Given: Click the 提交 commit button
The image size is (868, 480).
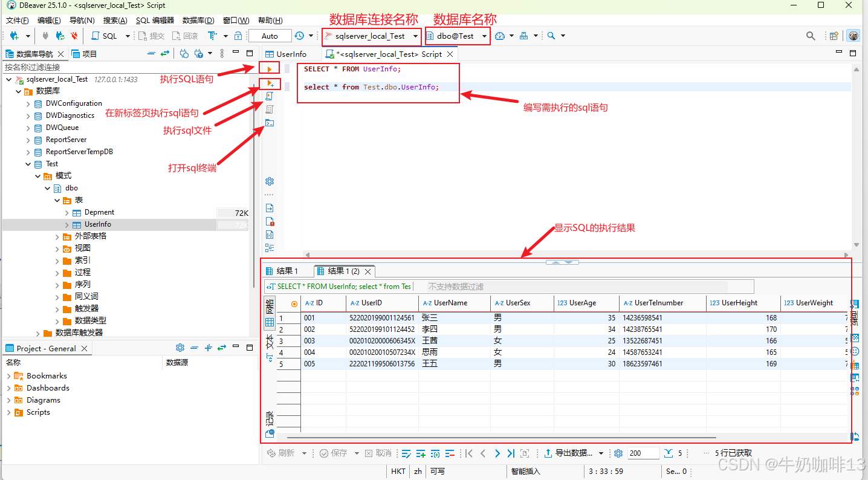Looking at the screenshot, I should (151, 36).
